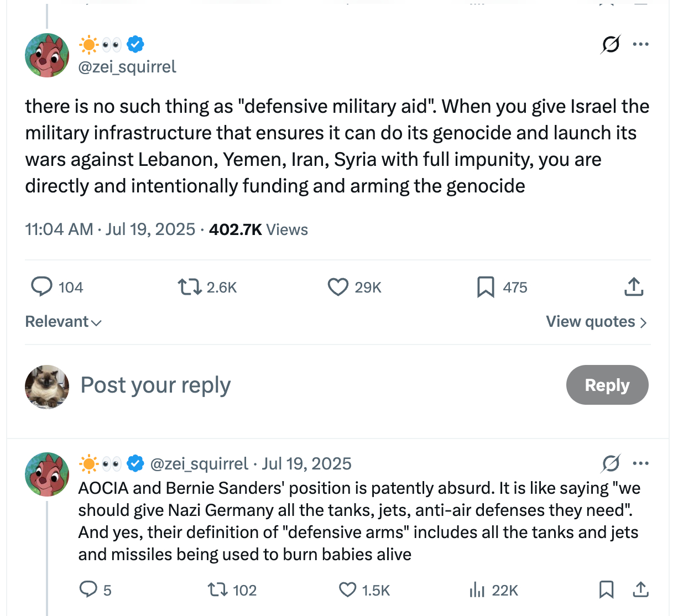Open more options on the reply post
This screenshot has width=678, height=616.
(640, 463)
